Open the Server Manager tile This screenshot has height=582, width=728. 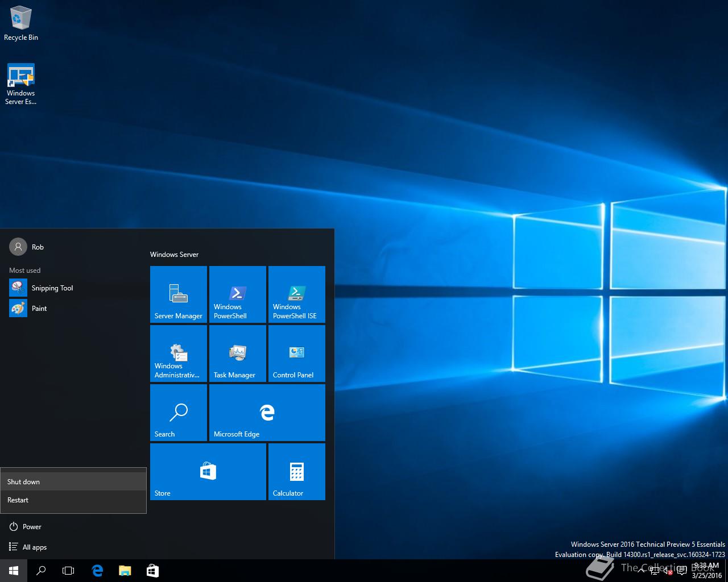point(179,294)
